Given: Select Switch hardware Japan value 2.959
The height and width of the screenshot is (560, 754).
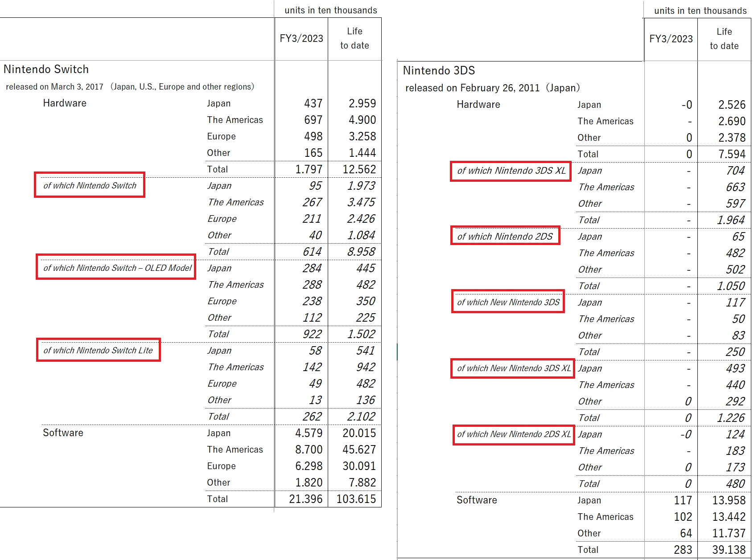Looking at the screenshot, I should coord(362,103).
